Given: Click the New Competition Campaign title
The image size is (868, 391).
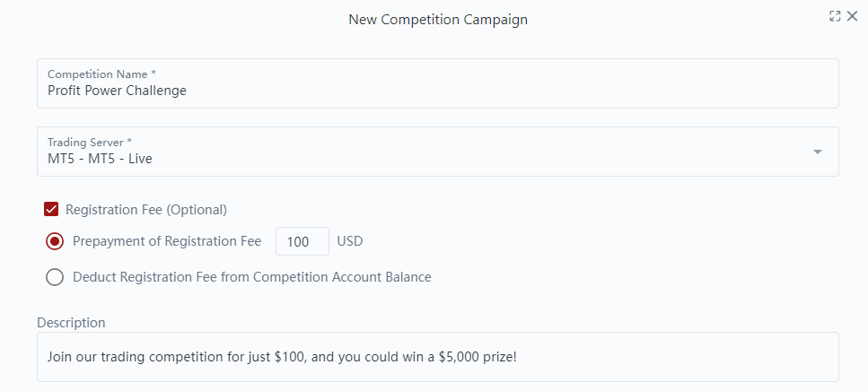Looking at the screenshot, I should point(437,20).
